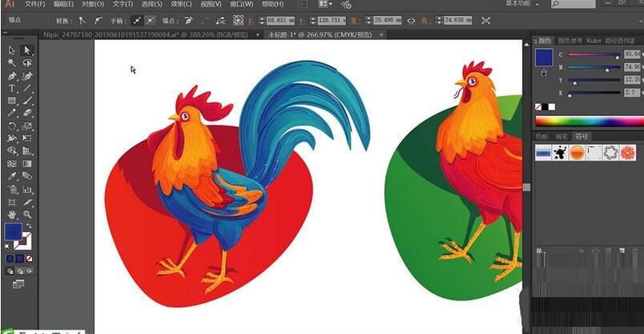Select the Selection tool (black arrow)

coord(12,50)
